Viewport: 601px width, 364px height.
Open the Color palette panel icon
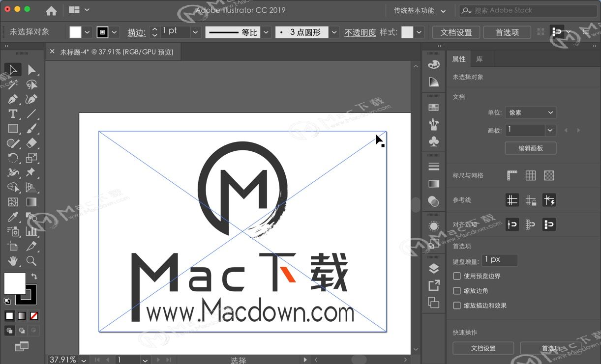tap(434, 65)
